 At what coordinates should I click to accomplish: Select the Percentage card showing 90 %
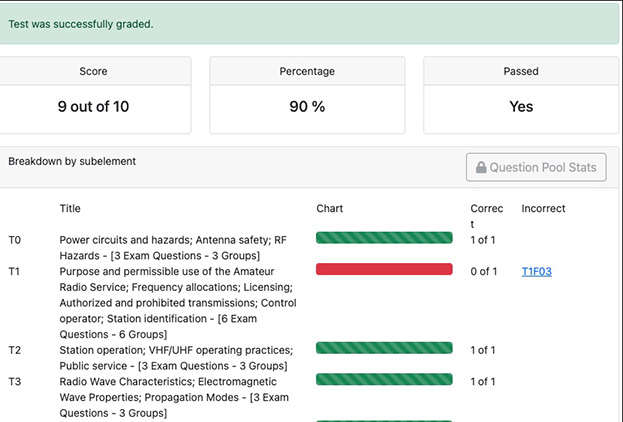[307, 95]
